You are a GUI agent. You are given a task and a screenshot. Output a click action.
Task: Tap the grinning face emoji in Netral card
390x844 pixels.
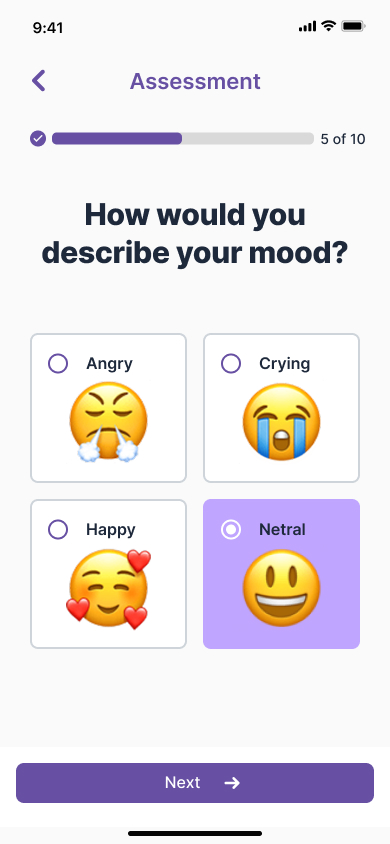(281, 588)
